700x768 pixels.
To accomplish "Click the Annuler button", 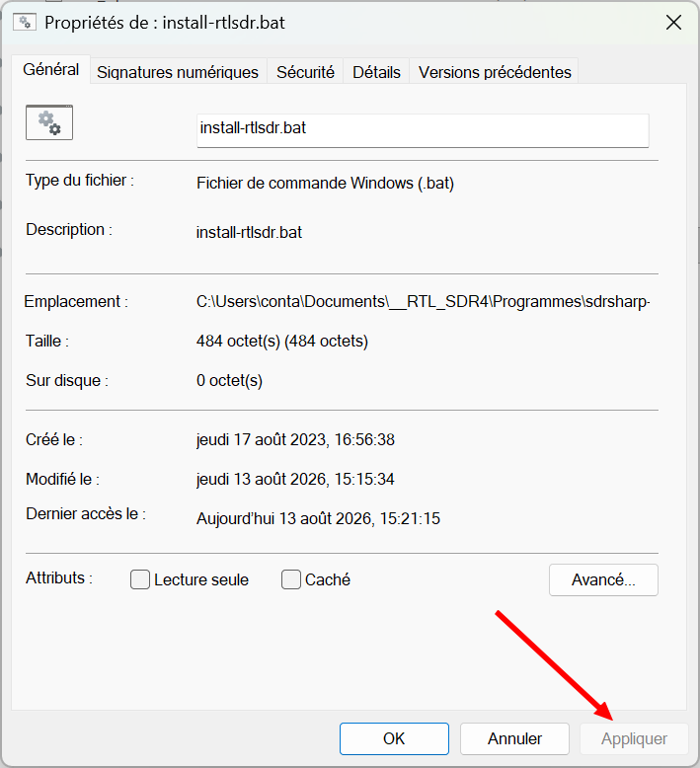I will tap(514, 738).
